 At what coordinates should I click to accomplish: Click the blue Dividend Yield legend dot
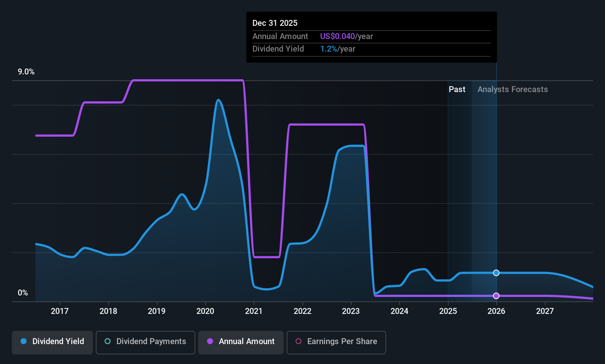24,341
